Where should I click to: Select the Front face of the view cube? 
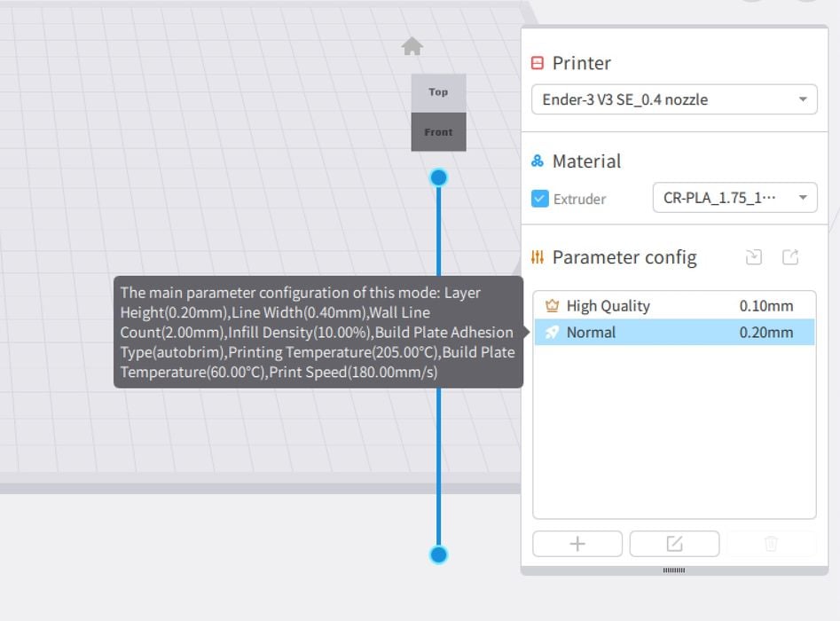coord(438,132)
